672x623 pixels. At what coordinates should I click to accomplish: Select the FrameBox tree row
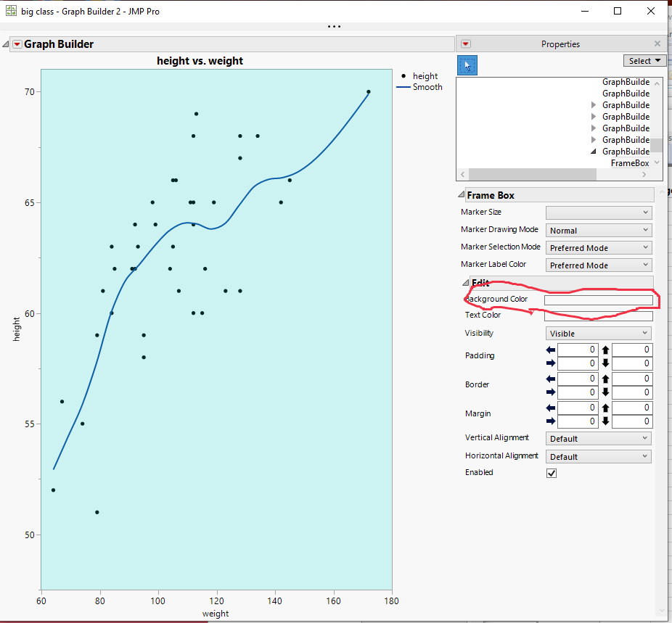pyautogui.click(x=630, y=163)
